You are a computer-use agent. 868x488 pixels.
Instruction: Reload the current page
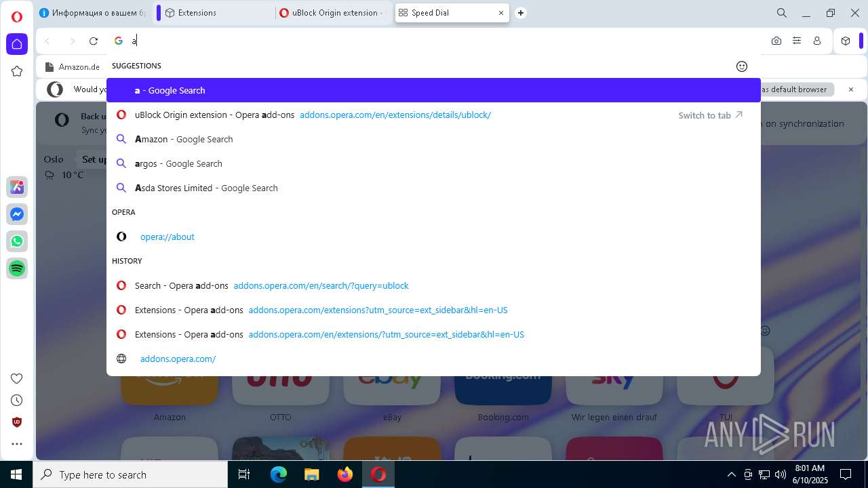point(94,41)
